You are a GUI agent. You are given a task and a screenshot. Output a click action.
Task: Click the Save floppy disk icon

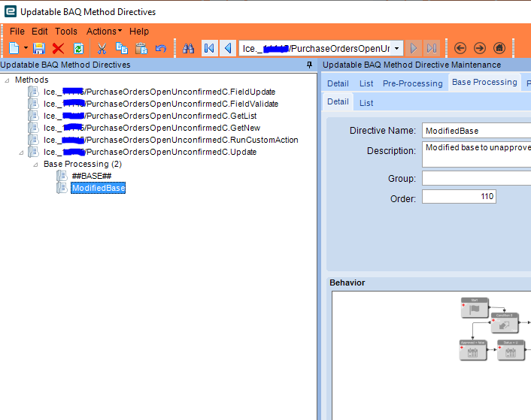[39, 48]
